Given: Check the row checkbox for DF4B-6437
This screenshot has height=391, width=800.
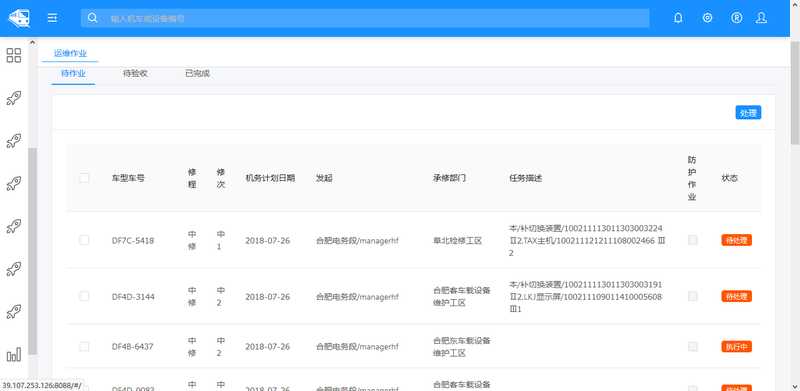Looking at the screenshot, I should (84, 346).
